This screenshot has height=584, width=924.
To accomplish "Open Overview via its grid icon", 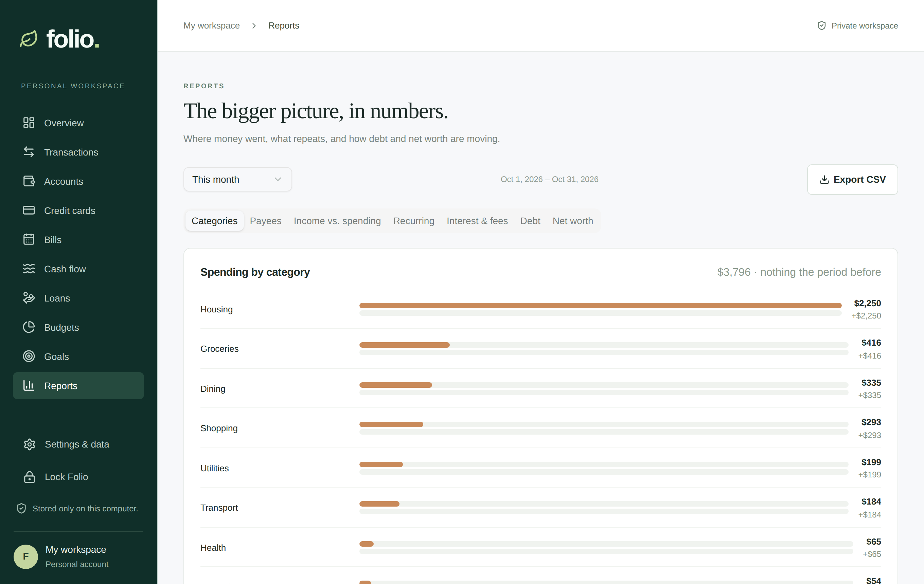I will [x=29, y=123].
